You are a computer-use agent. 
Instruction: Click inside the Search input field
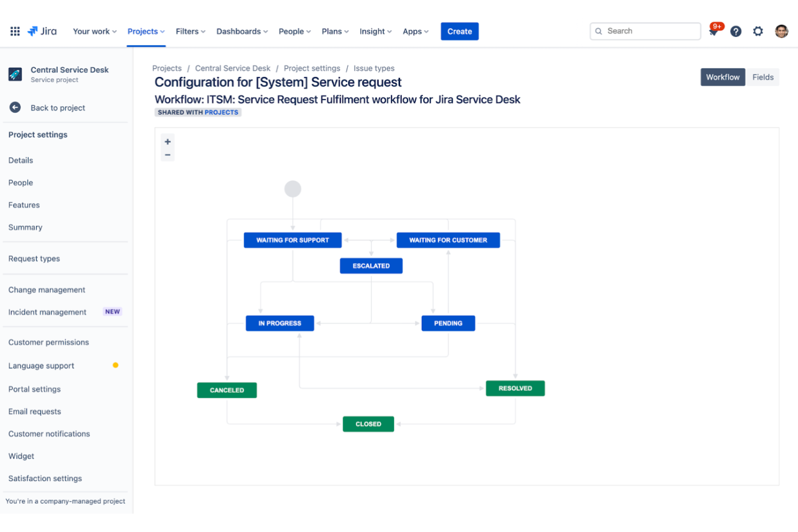tap(647, 31)
